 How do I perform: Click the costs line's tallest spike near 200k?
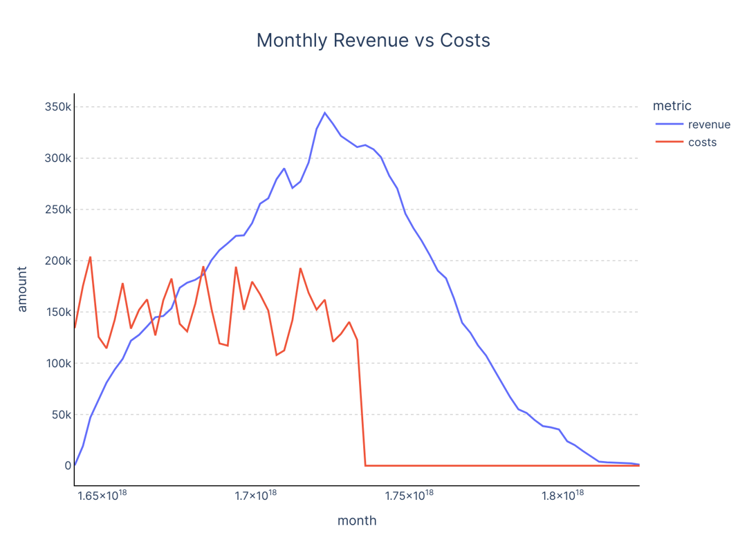(90, 257)
